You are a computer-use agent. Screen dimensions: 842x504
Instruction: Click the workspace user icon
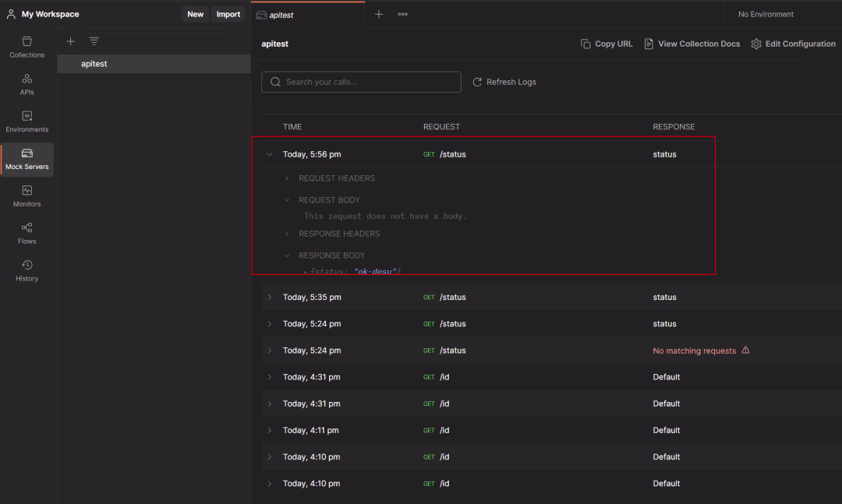click(11, 15)
